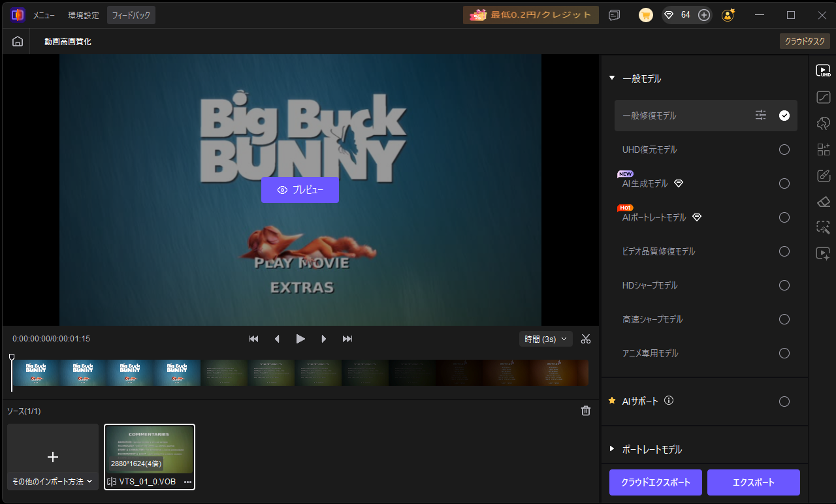
Task: Step back one frame
Action: tap(277, 339)
